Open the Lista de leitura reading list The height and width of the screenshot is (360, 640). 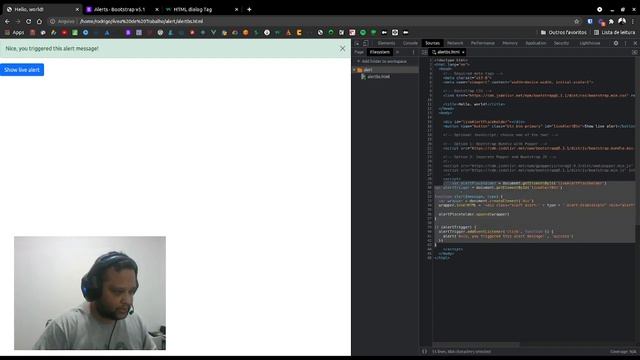(x=614, y=32)
